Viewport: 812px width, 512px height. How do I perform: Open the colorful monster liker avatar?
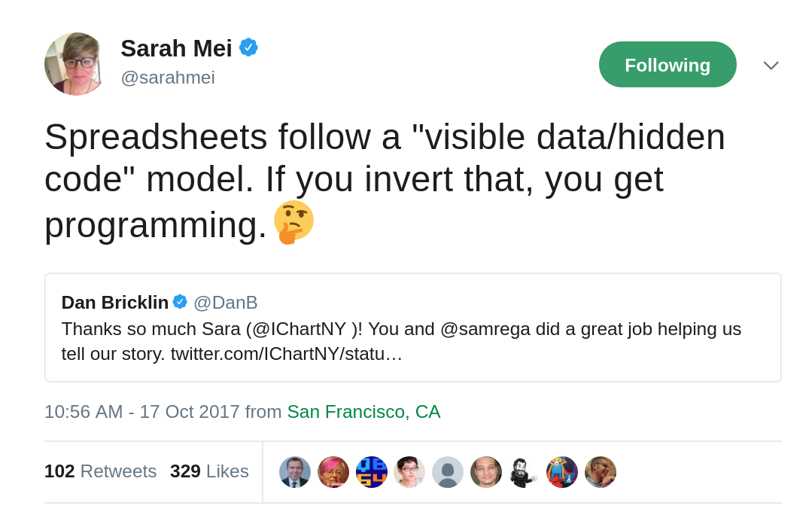pos(562,472)
